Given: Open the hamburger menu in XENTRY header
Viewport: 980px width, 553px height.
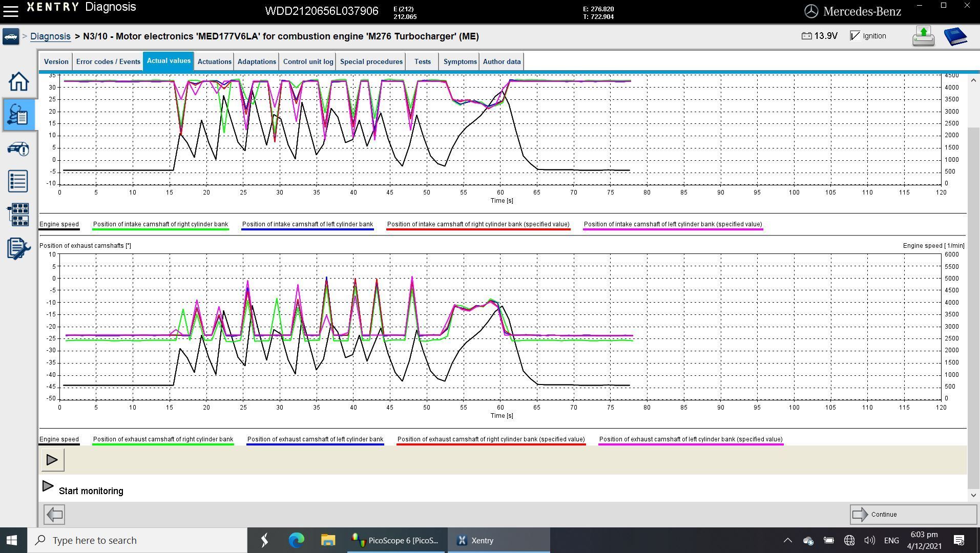Looking at the screenshot, I should (11, 11).
